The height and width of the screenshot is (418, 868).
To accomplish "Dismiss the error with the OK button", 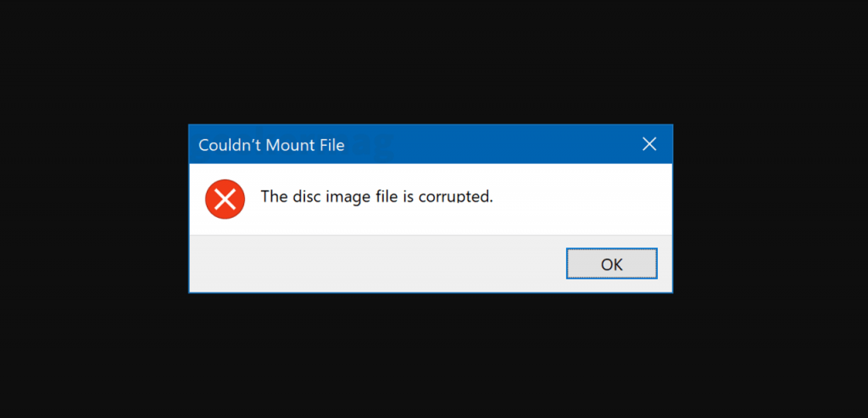I will pyautogui.click(x=612, y=264).
